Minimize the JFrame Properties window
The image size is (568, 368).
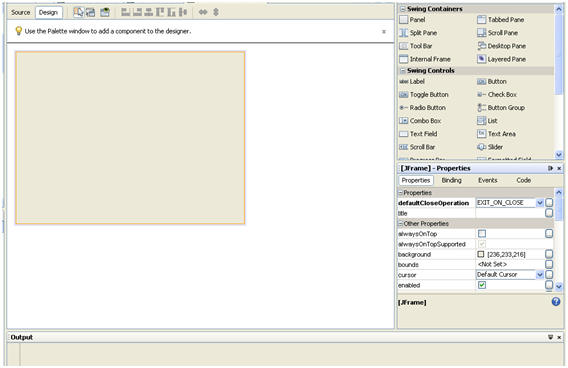550,168
